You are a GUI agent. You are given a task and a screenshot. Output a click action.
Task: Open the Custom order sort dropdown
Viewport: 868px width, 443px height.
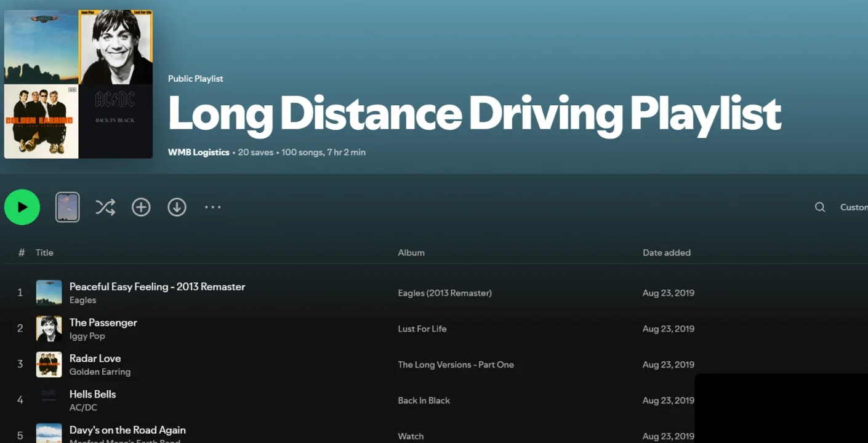click(x=853, y=207)
